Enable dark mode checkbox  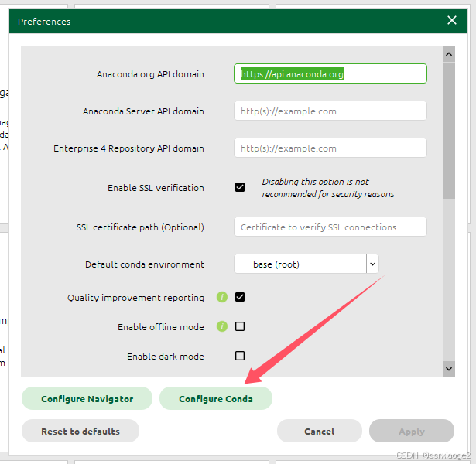[x=240, y=356]
